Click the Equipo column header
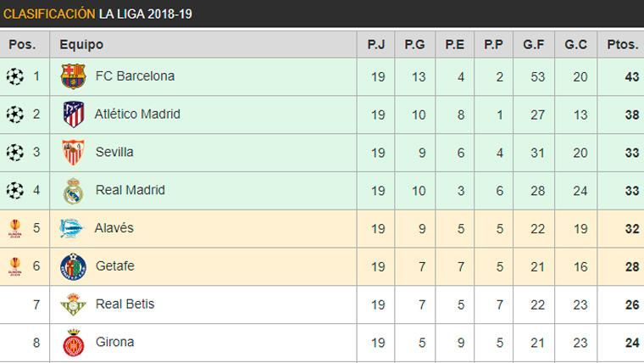Viewport: 644px width, 363px height. coord(81,44)
